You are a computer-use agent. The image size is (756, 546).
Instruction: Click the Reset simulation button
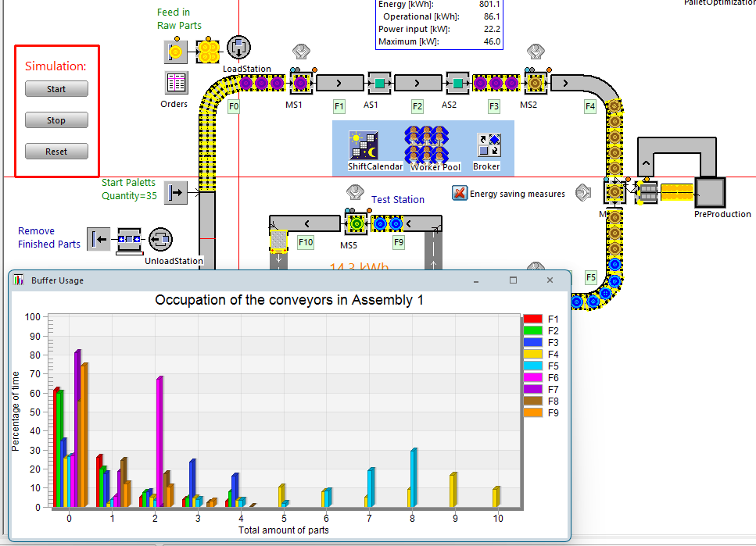click(x=56, y=152)
